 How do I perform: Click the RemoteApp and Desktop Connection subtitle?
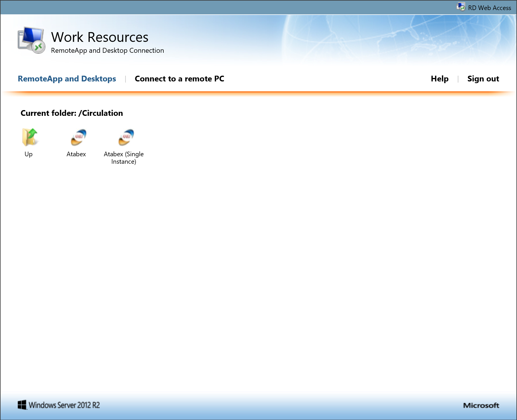tap(107, 50)
